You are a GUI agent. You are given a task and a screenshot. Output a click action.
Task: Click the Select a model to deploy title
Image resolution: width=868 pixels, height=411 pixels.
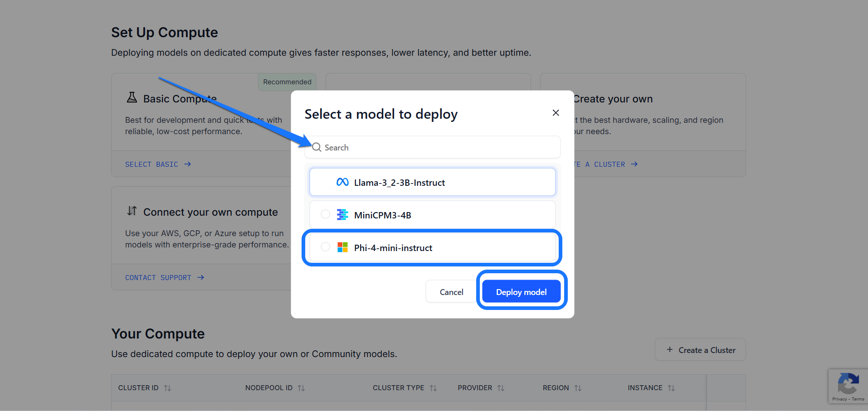(381, 114)
